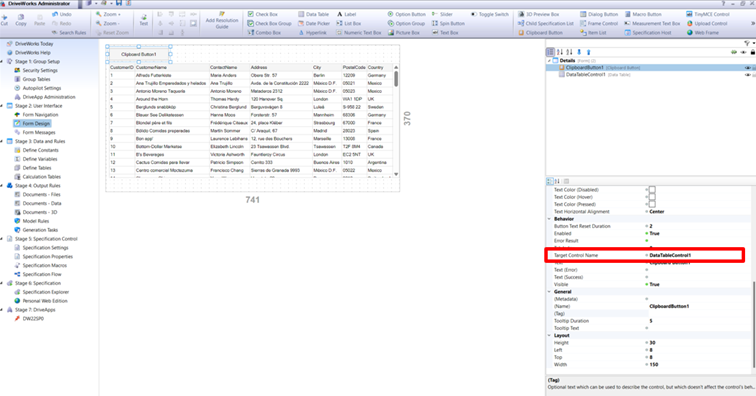The height and width of the screenshot is (396, 756).
Task: Insert a Spin Button control
Action: (448, 23)
